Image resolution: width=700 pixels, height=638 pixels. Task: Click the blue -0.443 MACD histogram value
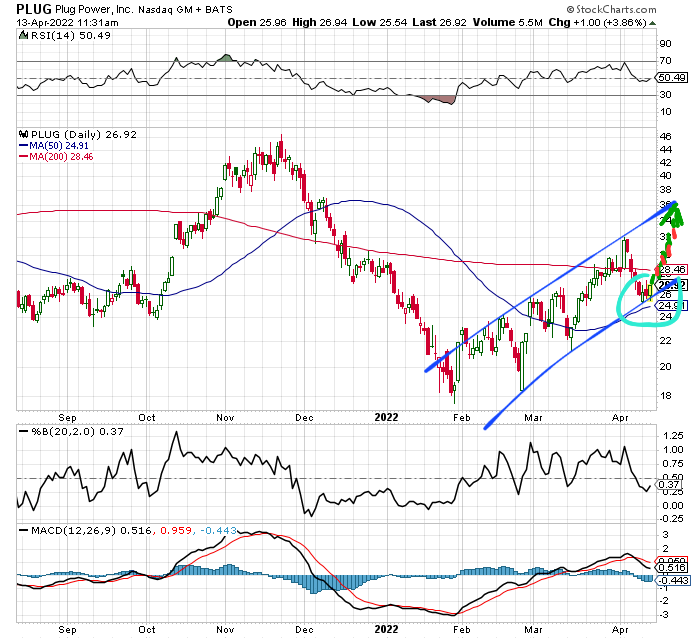(x=218, y=530)
